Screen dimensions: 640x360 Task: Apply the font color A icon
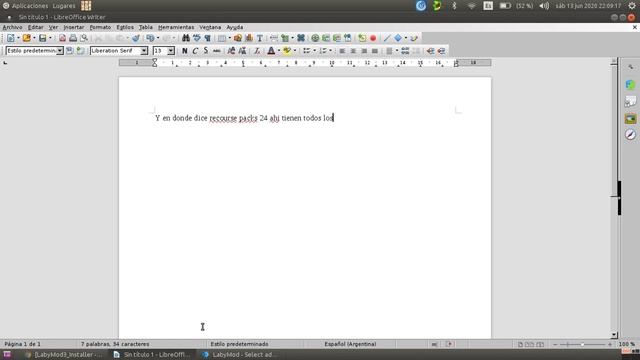(271, 51)
